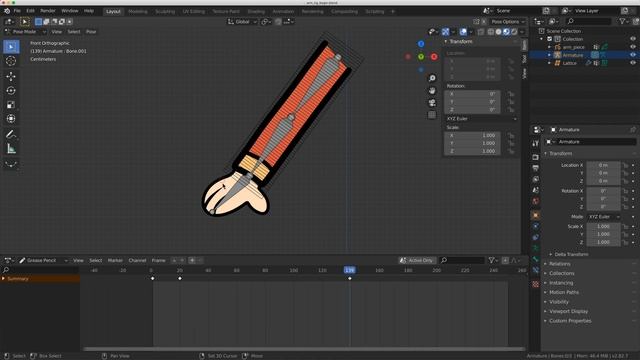
Task: Click the viewport zoom magnifier icon
Action: (432, 78)
